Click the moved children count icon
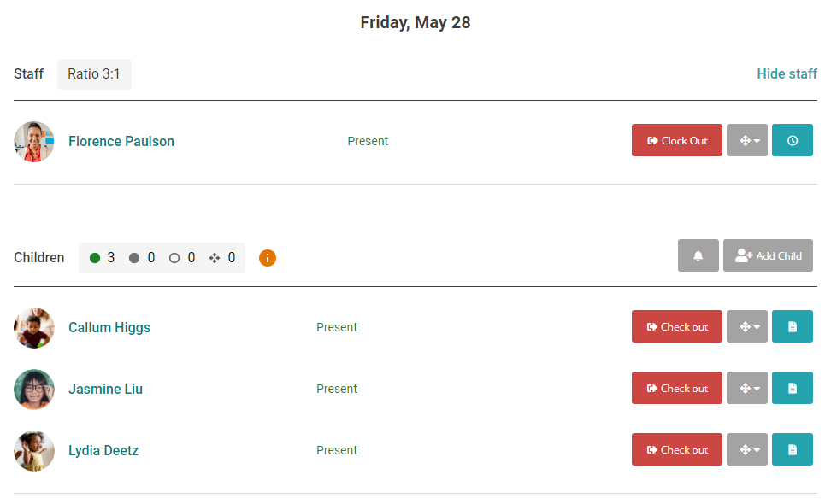 tap(215, 258)
